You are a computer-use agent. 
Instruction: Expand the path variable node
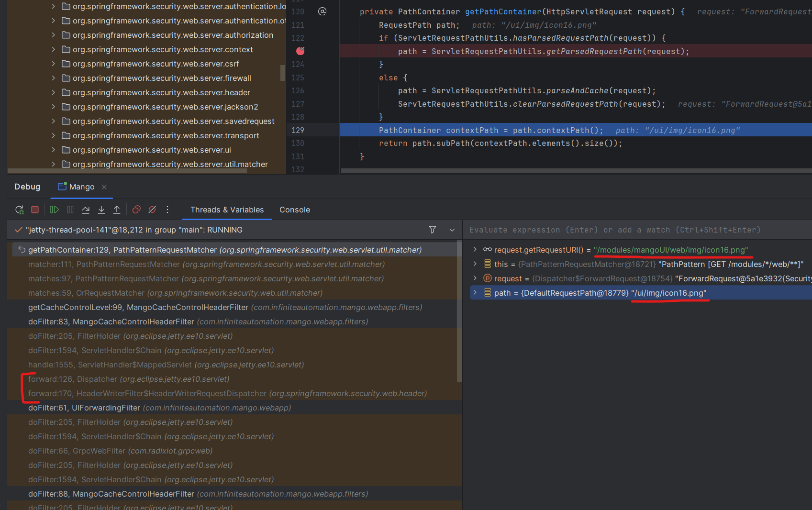click(475, 292)
